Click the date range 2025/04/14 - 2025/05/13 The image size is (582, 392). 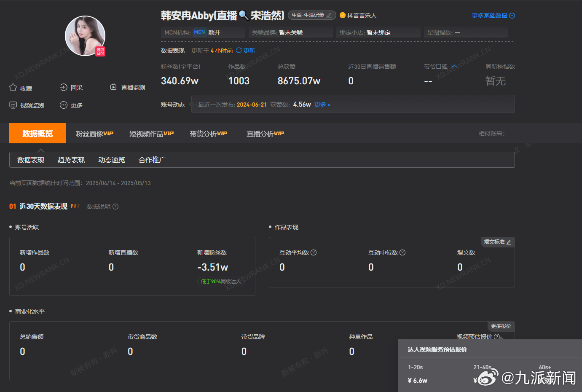[118, 183]
